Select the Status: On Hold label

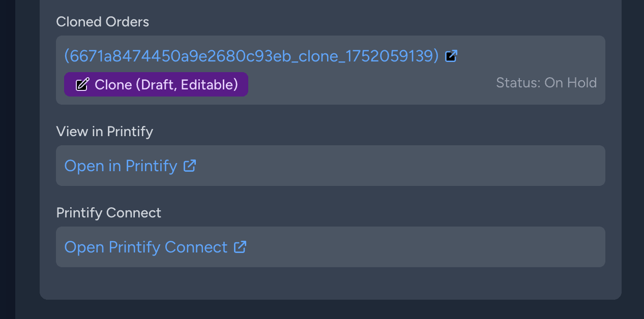(546, 82)
